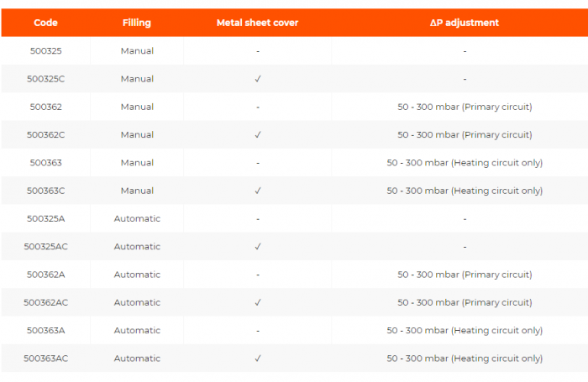The height and width of the screenshot is (382, 588).
Task: Click the Metal sheet cover column header
Action: [257, 23]
